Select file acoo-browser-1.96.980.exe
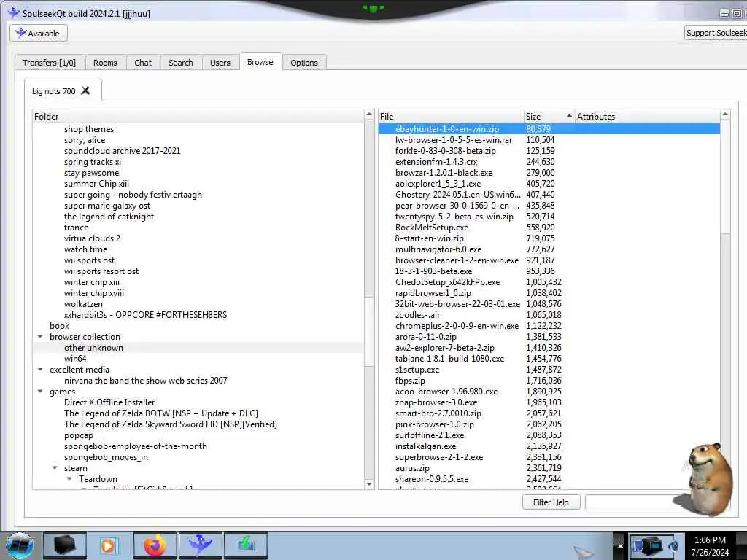The width and height of the screenshot is (747, 560). pyautogui.click(x=446, y=392)
